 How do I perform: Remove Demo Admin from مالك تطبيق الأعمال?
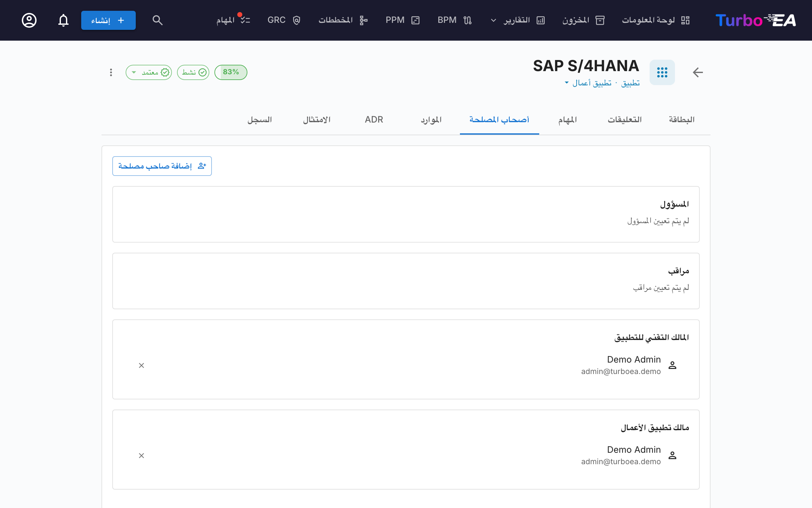[141, 456]
